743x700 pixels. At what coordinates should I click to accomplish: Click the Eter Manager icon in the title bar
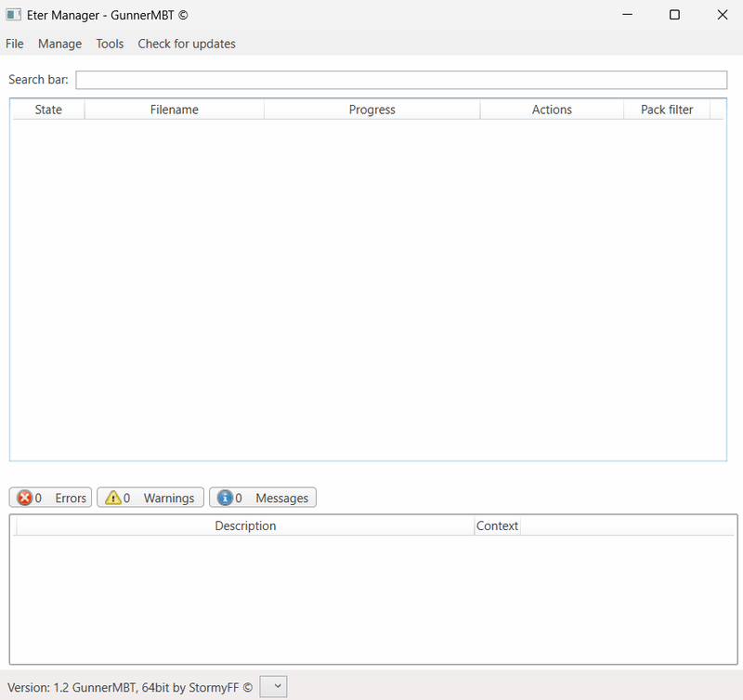point(12,15)
